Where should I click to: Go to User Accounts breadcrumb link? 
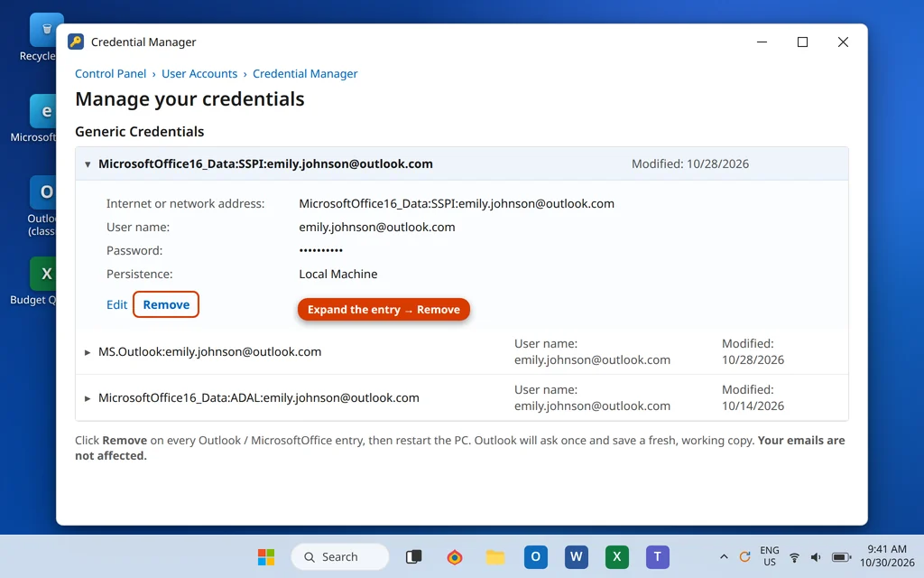coord(199,74)
